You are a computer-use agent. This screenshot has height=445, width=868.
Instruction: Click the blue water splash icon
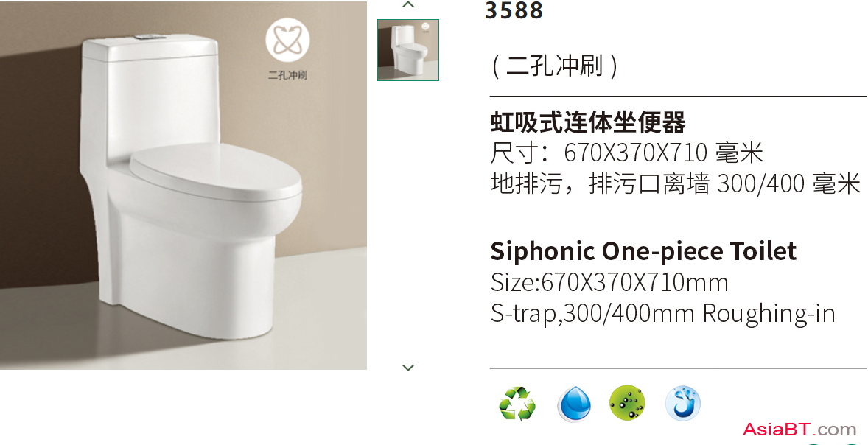tap(682, 403)
